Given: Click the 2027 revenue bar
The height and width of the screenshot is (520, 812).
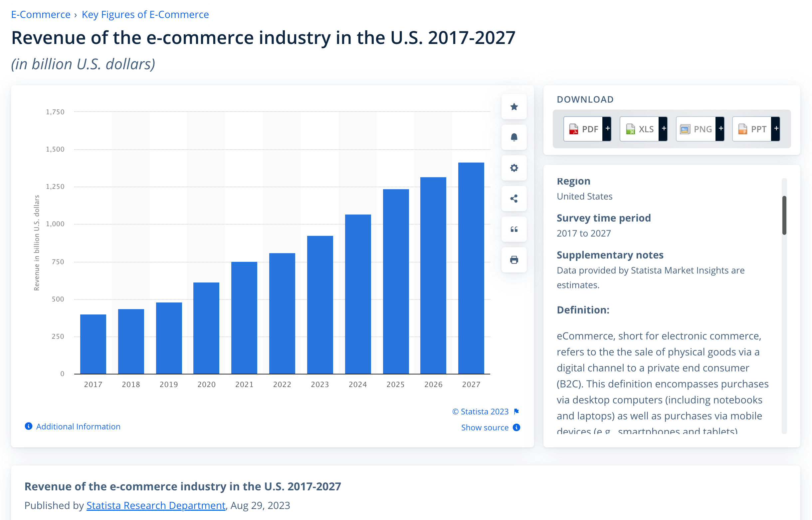Looking at the screenshot, I should (471, 268).
